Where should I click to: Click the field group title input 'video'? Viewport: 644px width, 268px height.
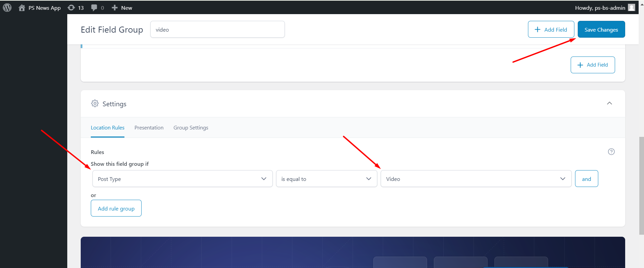tap(217, 29)
